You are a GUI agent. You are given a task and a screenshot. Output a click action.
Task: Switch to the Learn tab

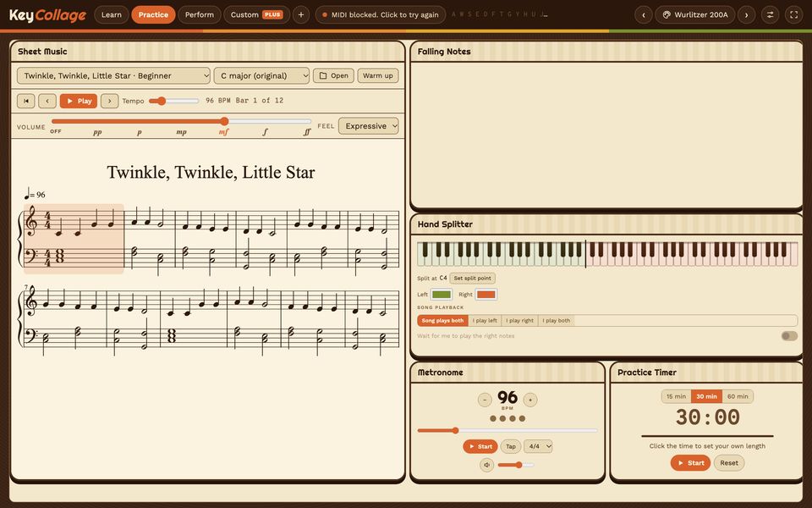112,15
